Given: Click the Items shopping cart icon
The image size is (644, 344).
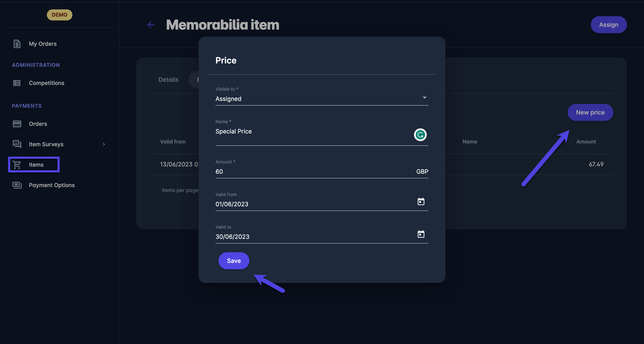Looking at the screenshot, I should click(x=17, y=165).
